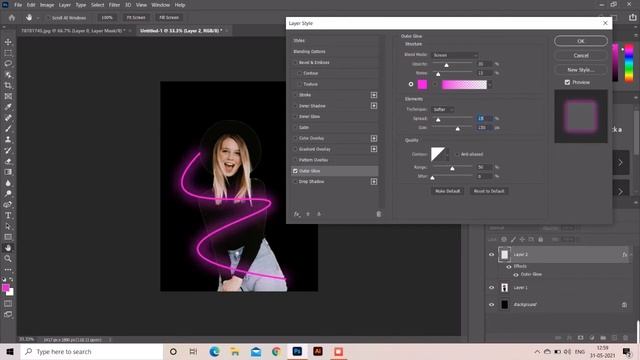Click the Spread value input field
Viewport: 640px width, 360px height.
click(484, 118)
